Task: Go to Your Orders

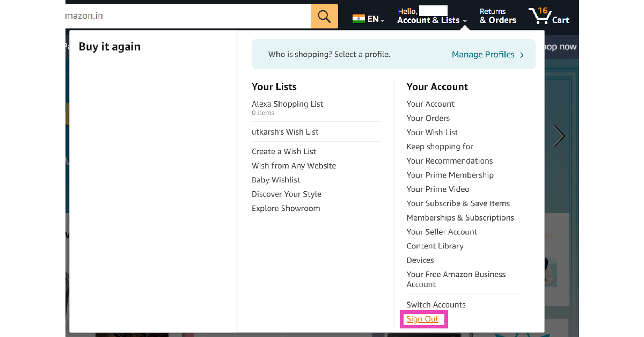Action: pos(428,118)
